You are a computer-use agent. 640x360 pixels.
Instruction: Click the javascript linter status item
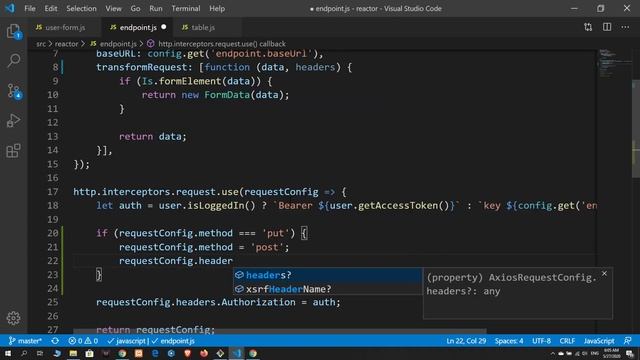coord(127,341)
